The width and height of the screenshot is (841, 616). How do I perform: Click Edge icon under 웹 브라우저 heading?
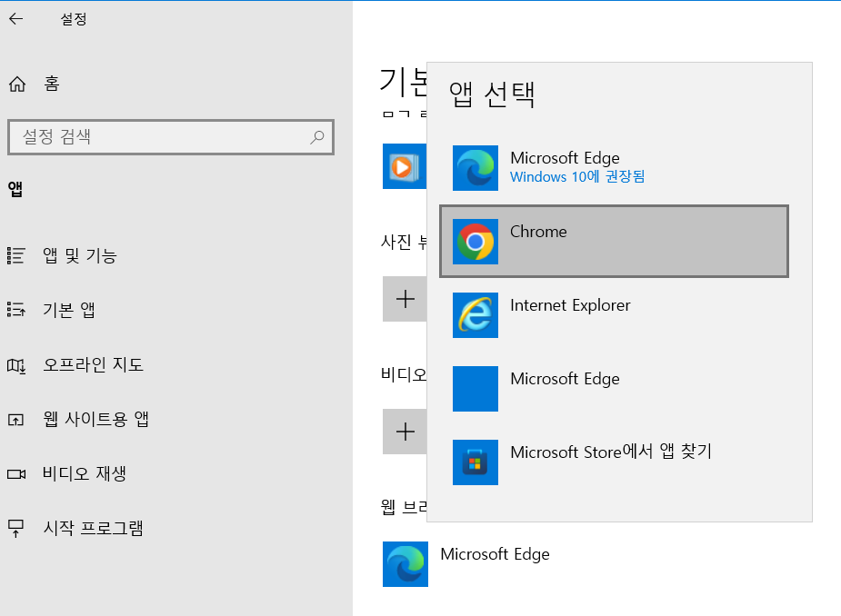pos(405,564)
